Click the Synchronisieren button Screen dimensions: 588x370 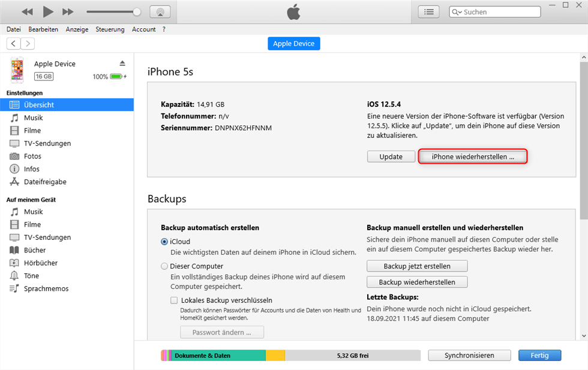[469, 356]
